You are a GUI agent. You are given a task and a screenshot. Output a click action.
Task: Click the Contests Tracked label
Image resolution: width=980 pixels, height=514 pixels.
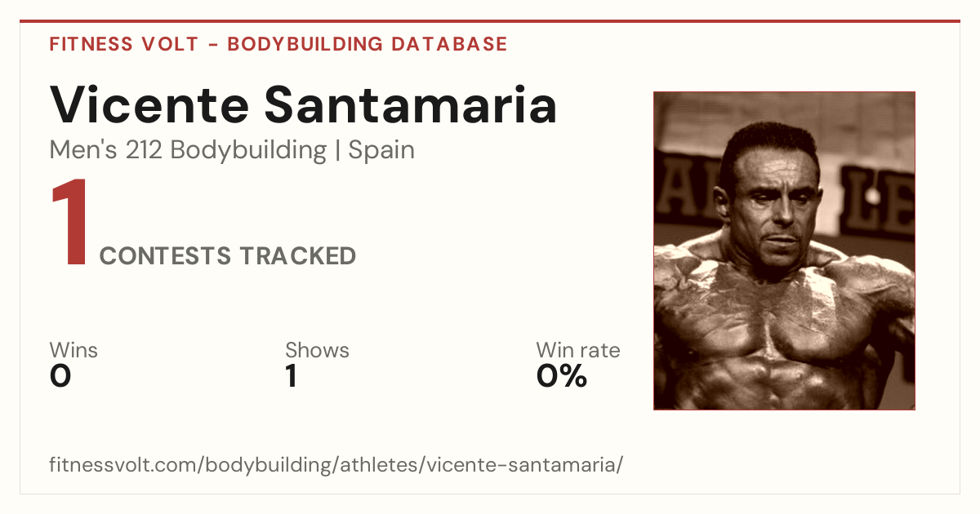[228, 256]
